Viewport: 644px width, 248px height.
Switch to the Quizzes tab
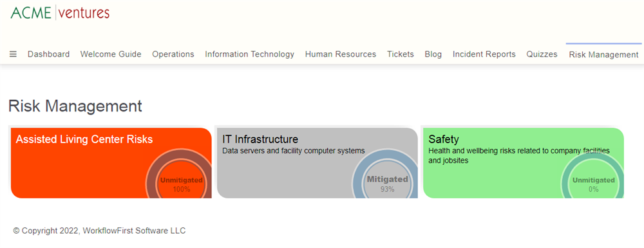(542, 54)
